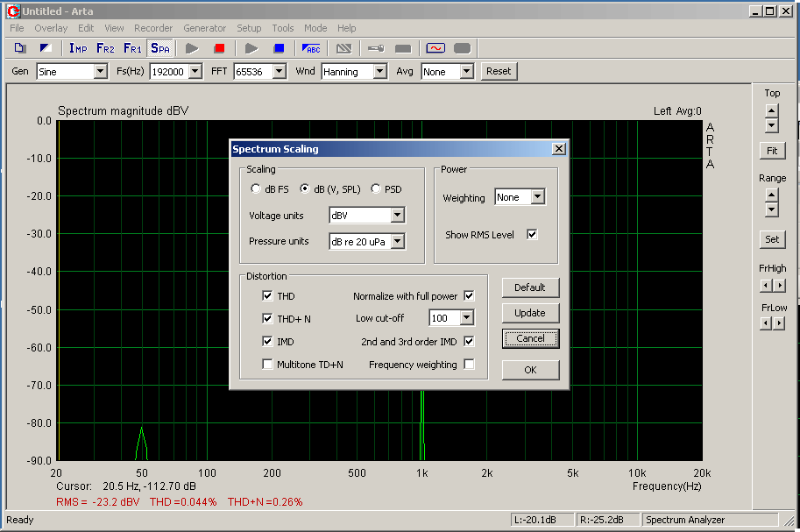Select the dB FS scaling radio button
Image resolution: width=800 pixels, height=532 pixels.
pos(256,188)
